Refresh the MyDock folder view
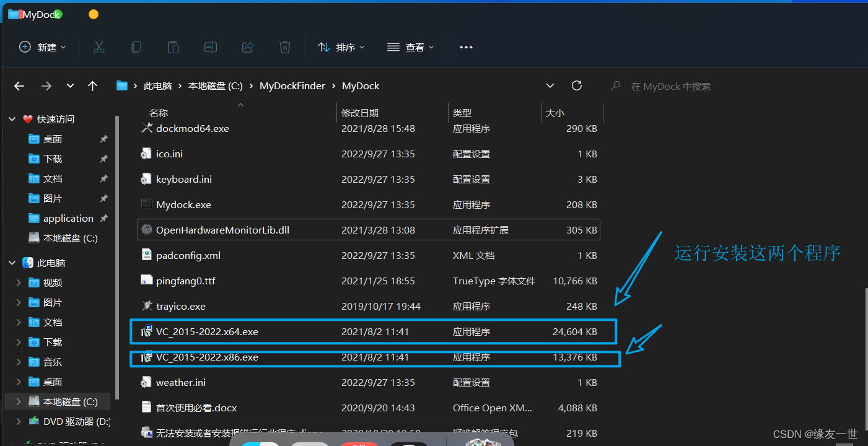This screenshot has height=446, width=868. tap(577, 85)
